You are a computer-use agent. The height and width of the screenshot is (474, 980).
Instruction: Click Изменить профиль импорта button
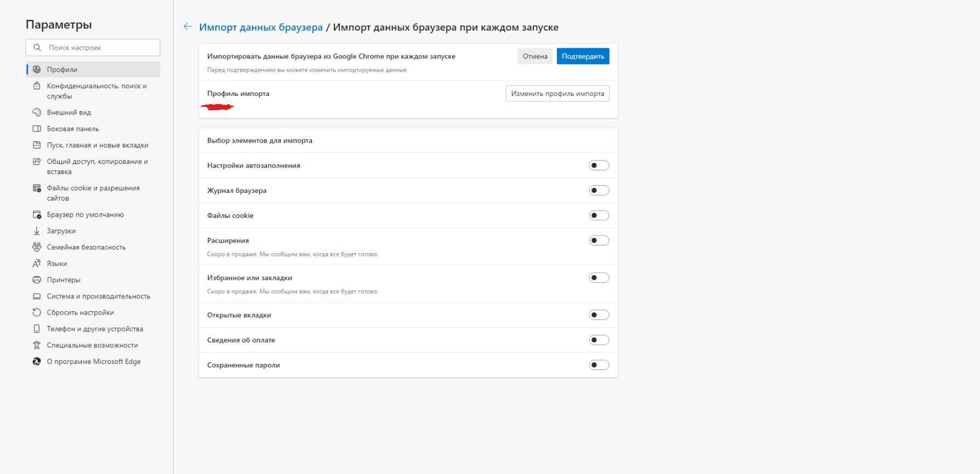pos(557,94)
